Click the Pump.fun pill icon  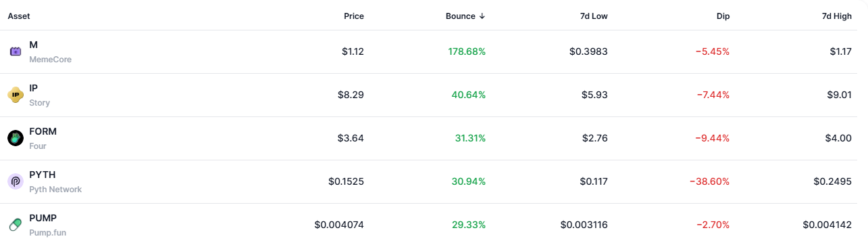tap(16, 224)
